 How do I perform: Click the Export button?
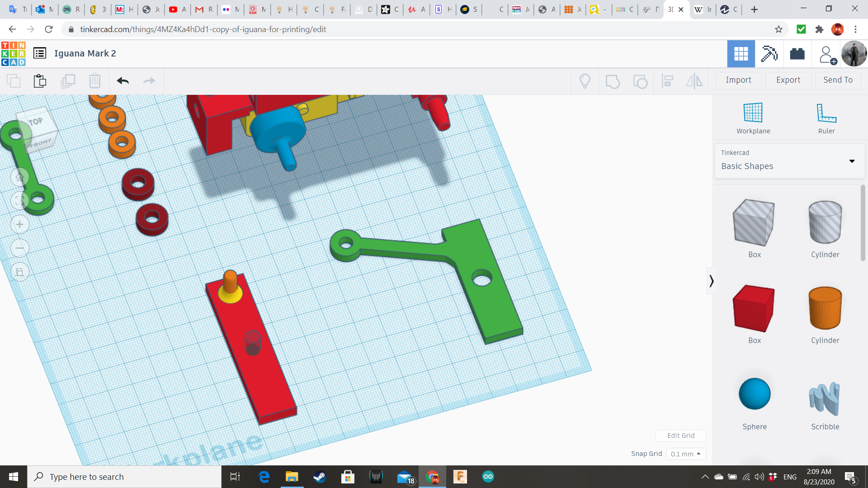click(x=788, y=80)
